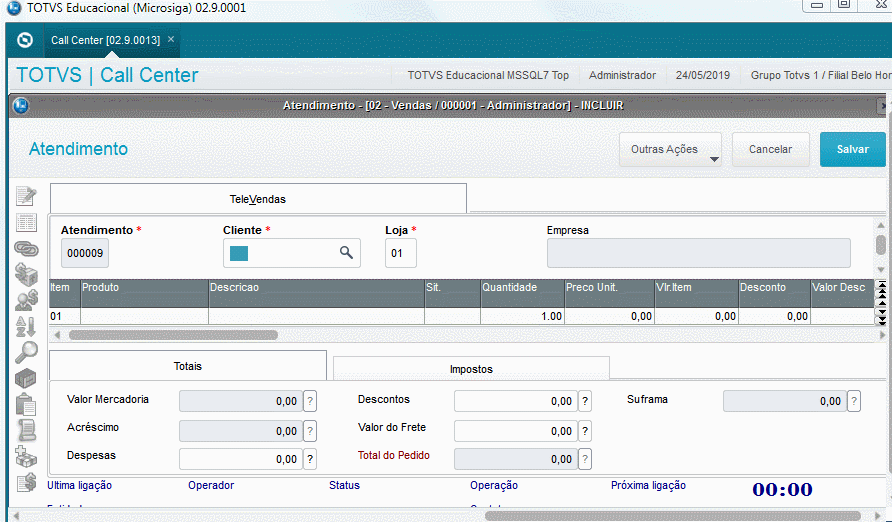
Task: Click the Desconto column header
Action: coord(774,293)
